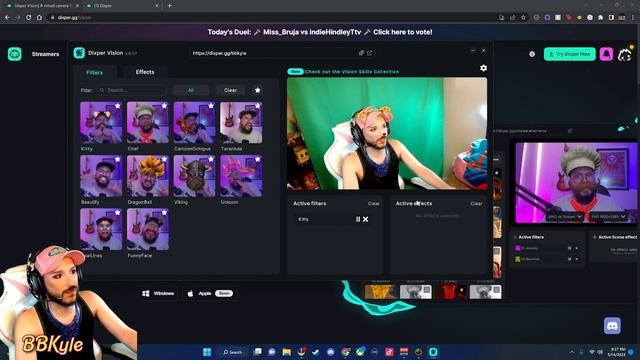Apply the Viking filter thumbnail
The image size is (640, 360).
click(194, 176)
